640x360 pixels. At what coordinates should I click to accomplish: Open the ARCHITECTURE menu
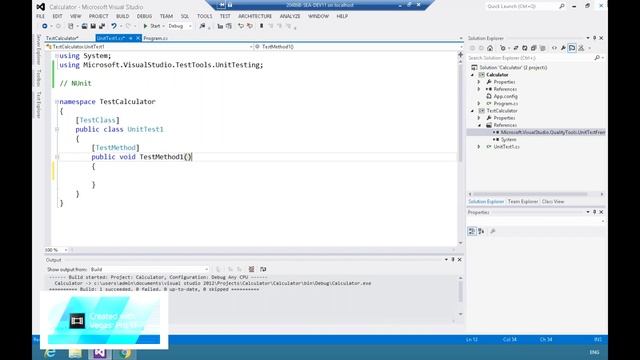(255, 16)
